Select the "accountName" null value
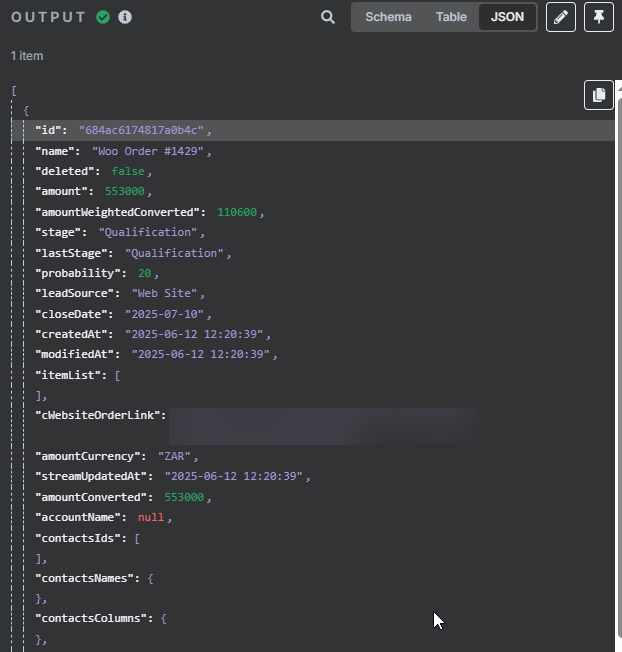Viewport: 622px width, 652px height. click(151, 517)
